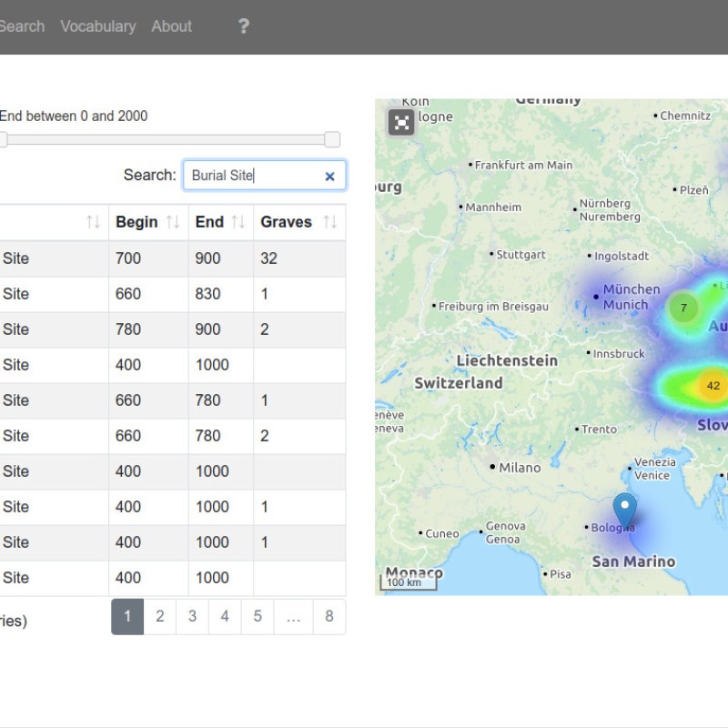The height and width of the screenshot is (728, 728).
Task: Clear the search field with the X icon
Action: 329,176
